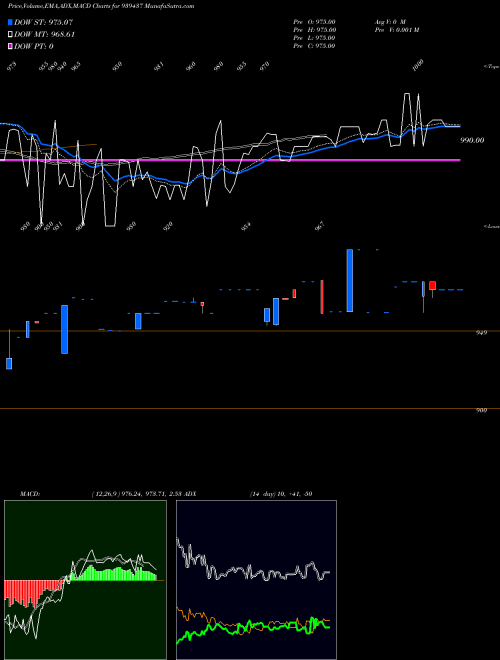
Task: Click the chart title with MunafaSutra.com
Action: coord(101,6)
